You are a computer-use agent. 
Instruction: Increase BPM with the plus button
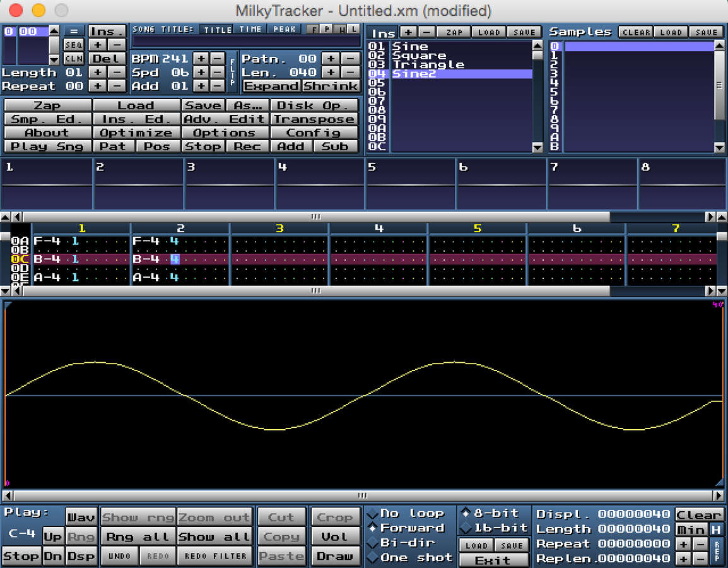[201, 59]
